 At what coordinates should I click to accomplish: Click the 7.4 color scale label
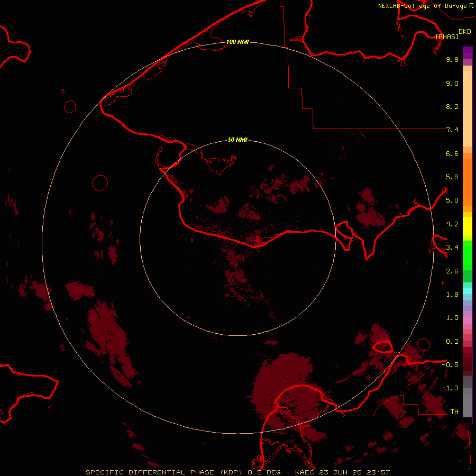click(452, 130)
